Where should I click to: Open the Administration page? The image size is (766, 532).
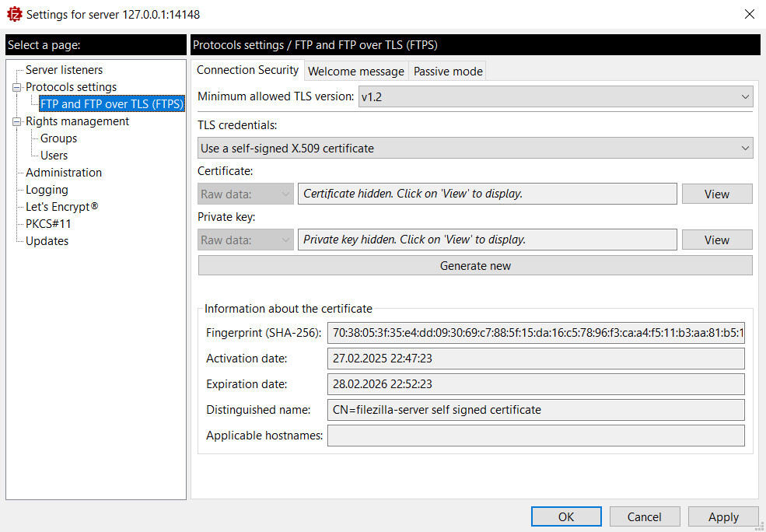64,173
